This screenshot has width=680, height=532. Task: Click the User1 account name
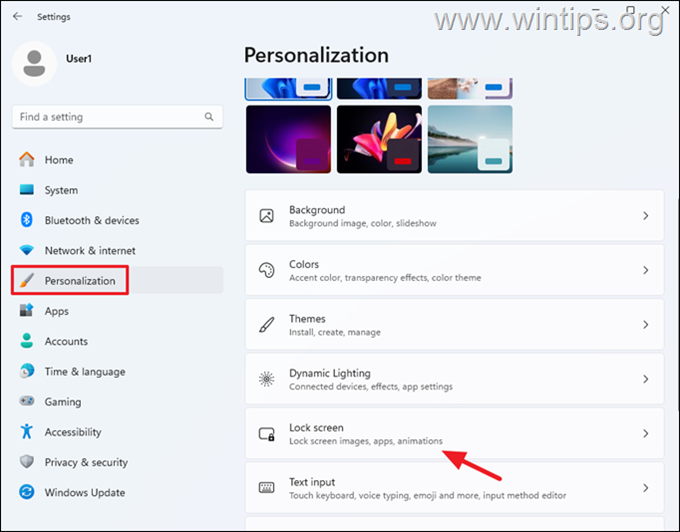(x=79, y=59)
